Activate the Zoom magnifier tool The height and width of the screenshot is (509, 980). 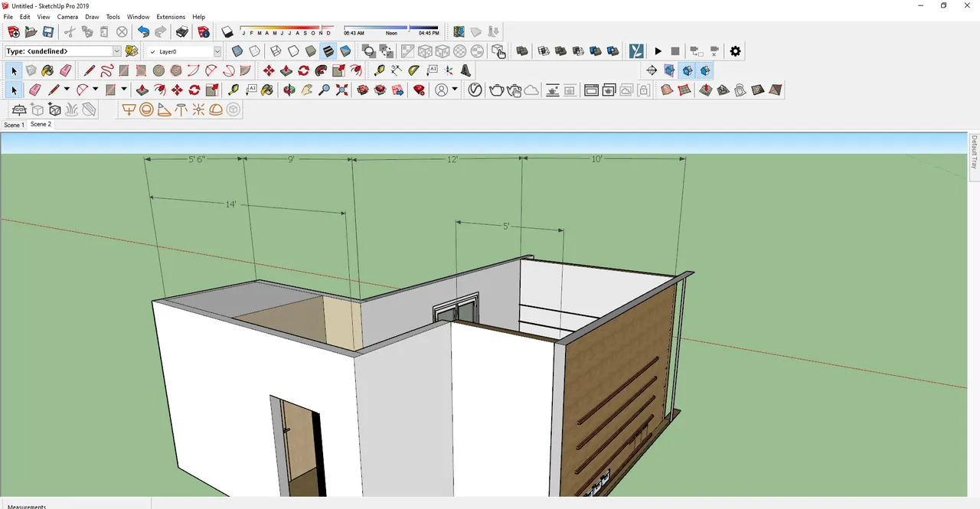[324, 90]
